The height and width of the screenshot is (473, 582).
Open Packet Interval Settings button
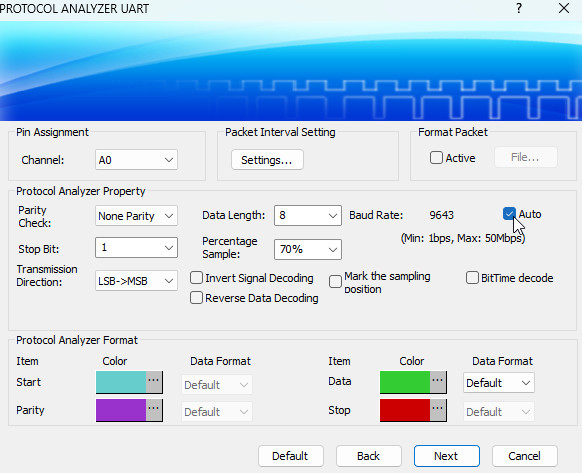pos(267,160)
